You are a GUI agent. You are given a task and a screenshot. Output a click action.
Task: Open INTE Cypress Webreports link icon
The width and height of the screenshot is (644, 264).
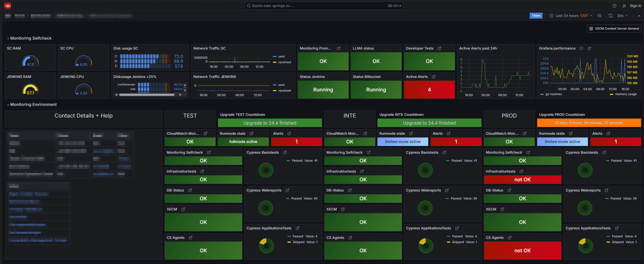pos(447,190)
